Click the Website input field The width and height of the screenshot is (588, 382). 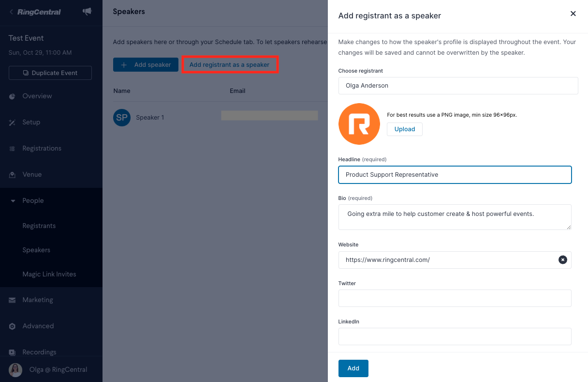[455, 260]
